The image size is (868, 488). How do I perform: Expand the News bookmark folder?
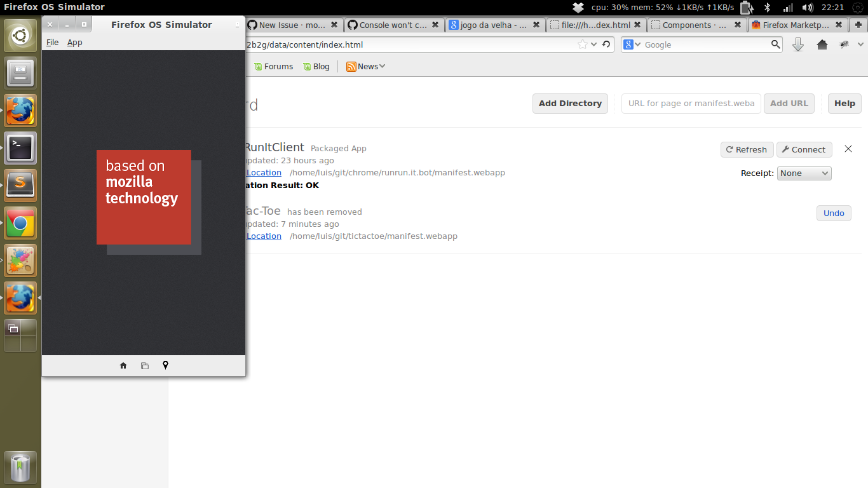coord(366,66)
